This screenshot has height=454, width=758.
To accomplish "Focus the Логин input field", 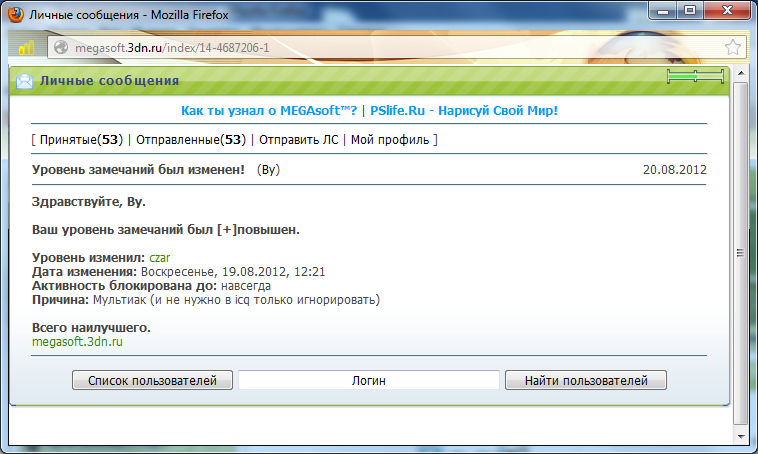I will click(369, 380).
